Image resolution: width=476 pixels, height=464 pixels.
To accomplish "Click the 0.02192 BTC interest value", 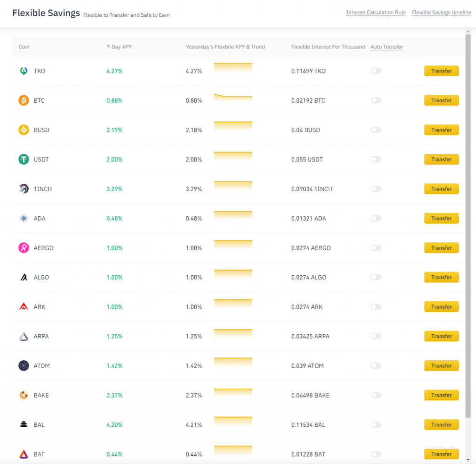I will coord(308,100).
